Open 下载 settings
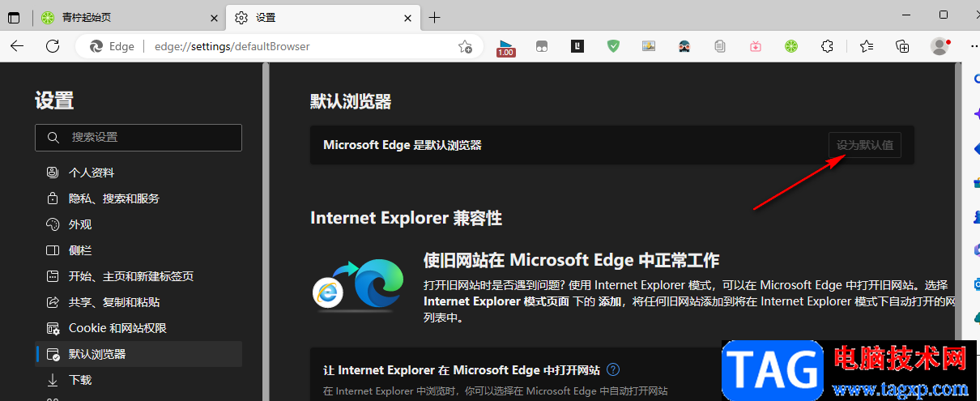The height and width of the screenshot is (401, 980). (138, 380)
